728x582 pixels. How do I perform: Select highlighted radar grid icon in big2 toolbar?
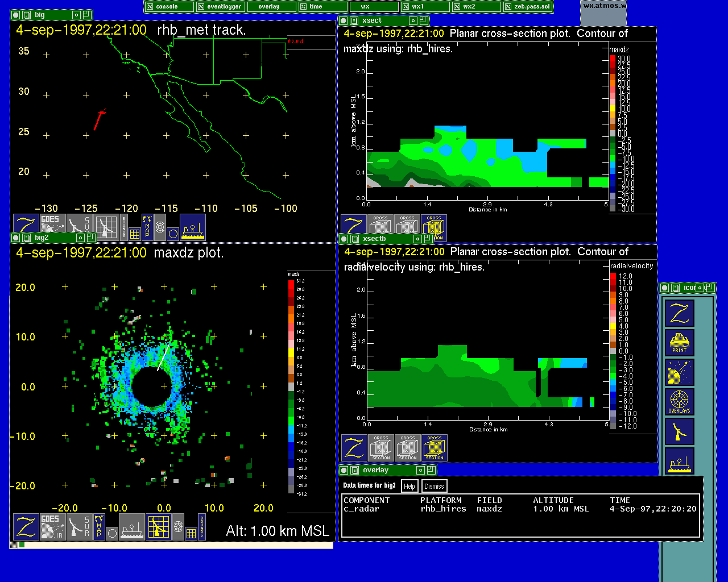pos(159,527)
